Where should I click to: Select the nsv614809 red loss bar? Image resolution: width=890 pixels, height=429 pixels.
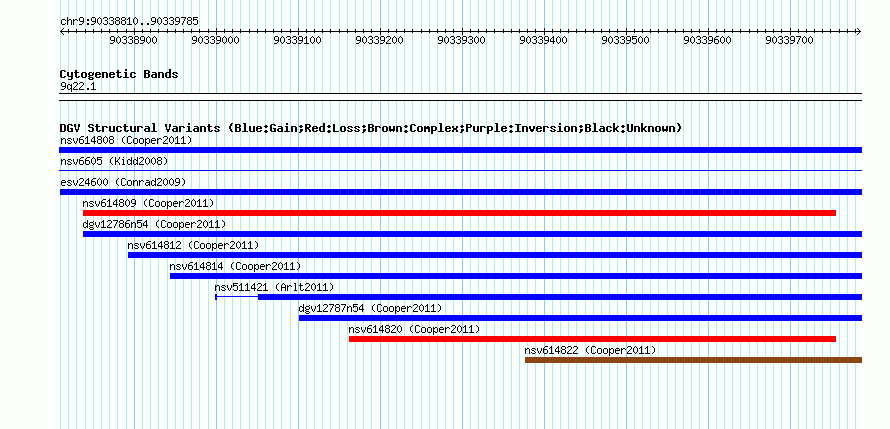pos(459,213)
